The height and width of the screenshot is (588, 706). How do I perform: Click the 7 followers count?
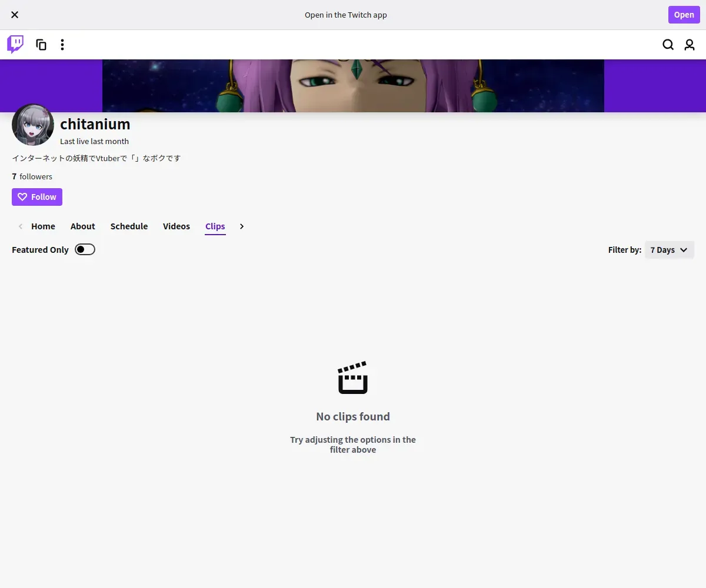[x=32, y=176]
